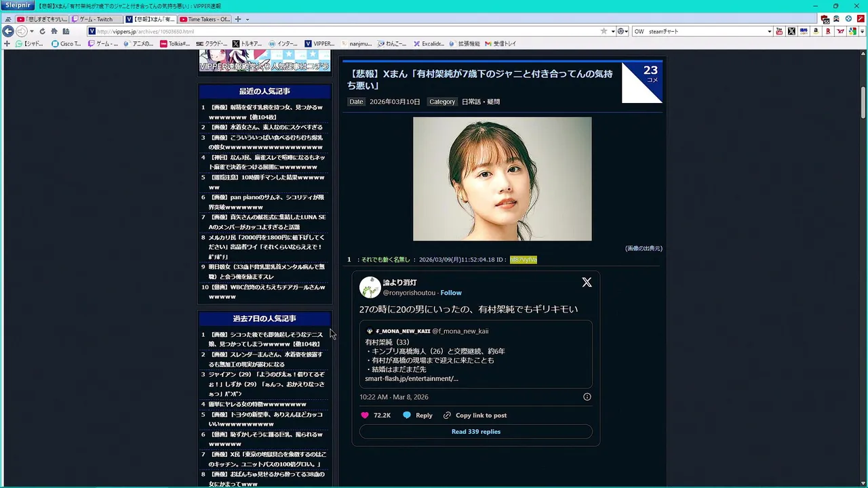Add bookmark with the bookmarks bar plus
The width and height of the screenshot is (868, 488).
point(7,43)
